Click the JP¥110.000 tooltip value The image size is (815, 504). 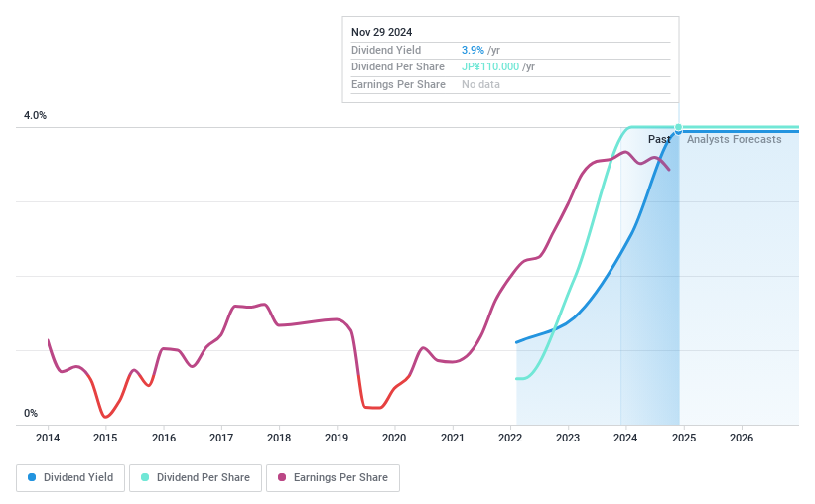(490, 66)
